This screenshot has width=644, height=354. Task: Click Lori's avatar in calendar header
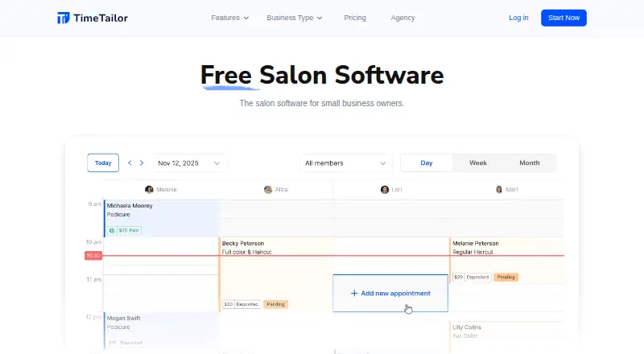[x=385, y=189]
